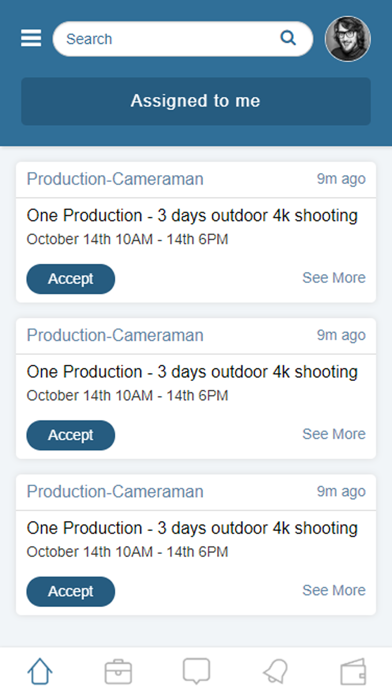Viewport: 392px width, 696px height.
Task: Open the notifications bell icon
Action: coord(275,671)
